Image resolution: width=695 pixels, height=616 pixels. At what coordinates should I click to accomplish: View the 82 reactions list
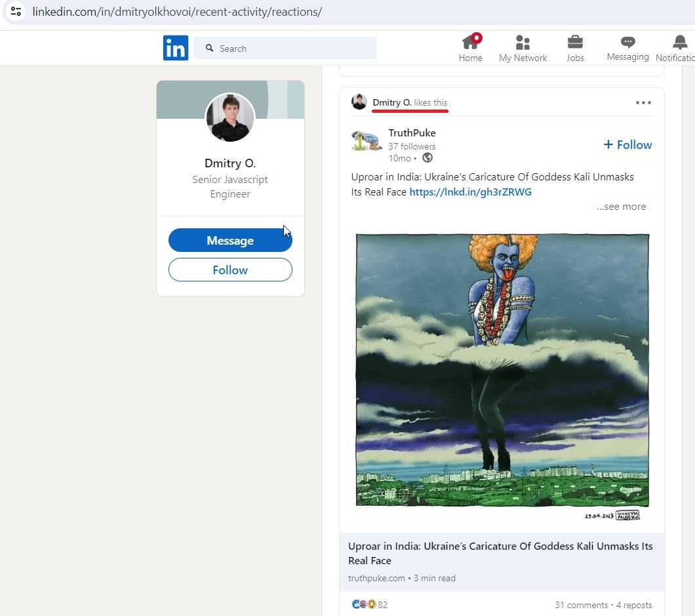click(x=370, y=604)
